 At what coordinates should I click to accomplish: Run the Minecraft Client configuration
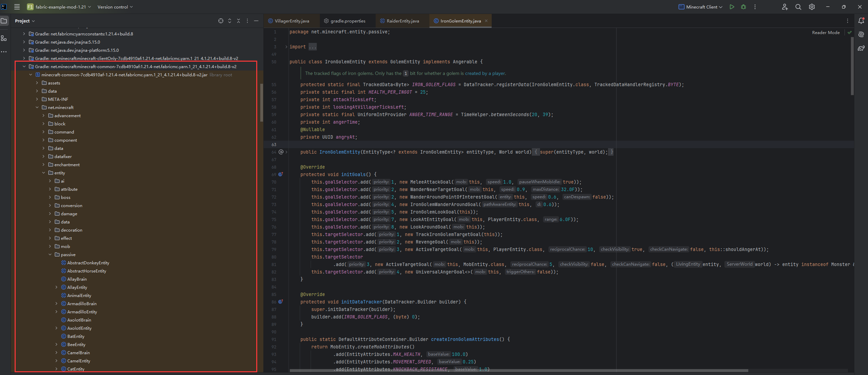point(732,7)
